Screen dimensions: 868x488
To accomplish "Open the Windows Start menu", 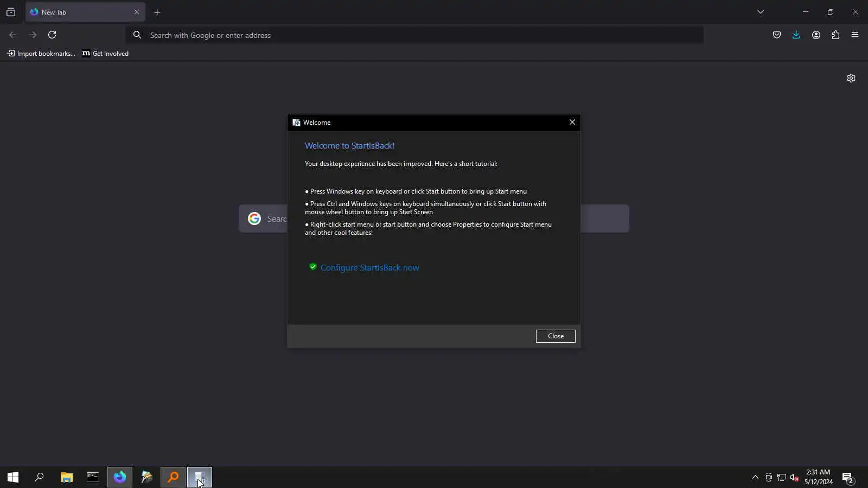I will point(13,477).
